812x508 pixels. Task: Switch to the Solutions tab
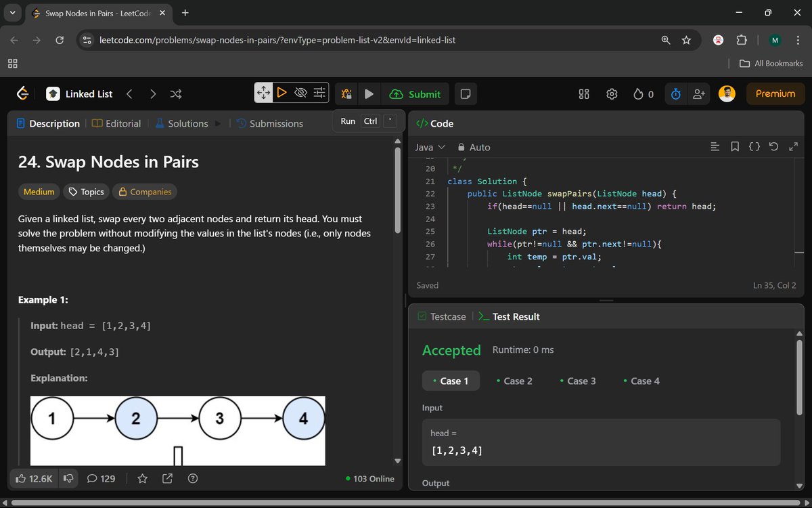pyautogui.click(x=181, y=123)
